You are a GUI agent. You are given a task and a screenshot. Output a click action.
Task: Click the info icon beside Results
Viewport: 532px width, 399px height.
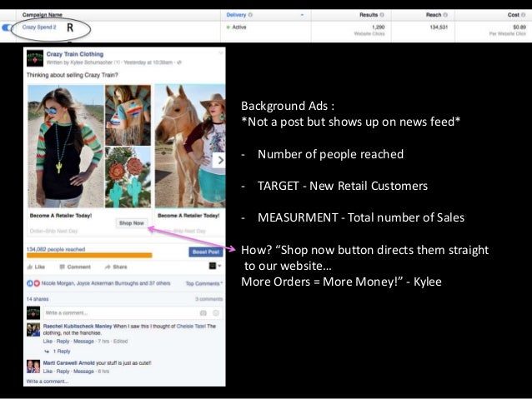(382, 14)
